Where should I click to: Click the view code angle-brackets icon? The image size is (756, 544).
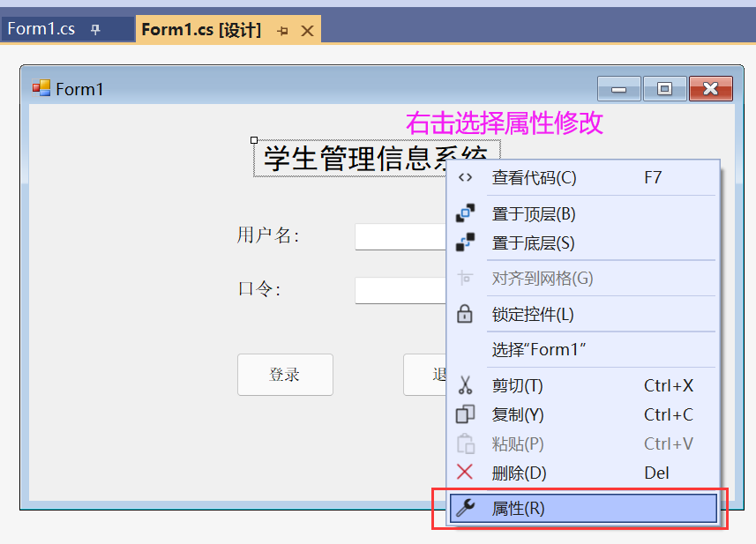tap(465, 177)
